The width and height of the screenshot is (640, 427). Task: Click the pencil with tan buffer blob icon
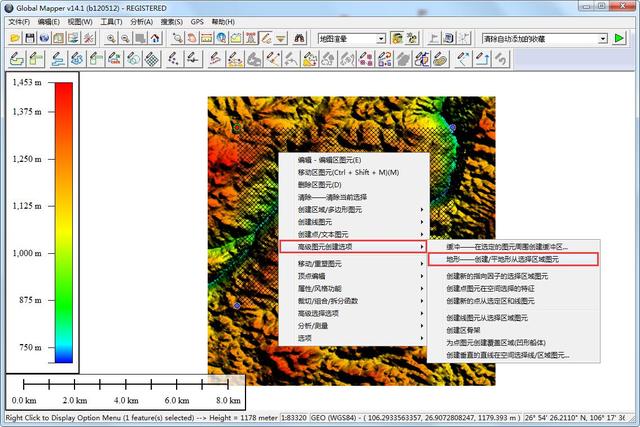click(440, 59)
